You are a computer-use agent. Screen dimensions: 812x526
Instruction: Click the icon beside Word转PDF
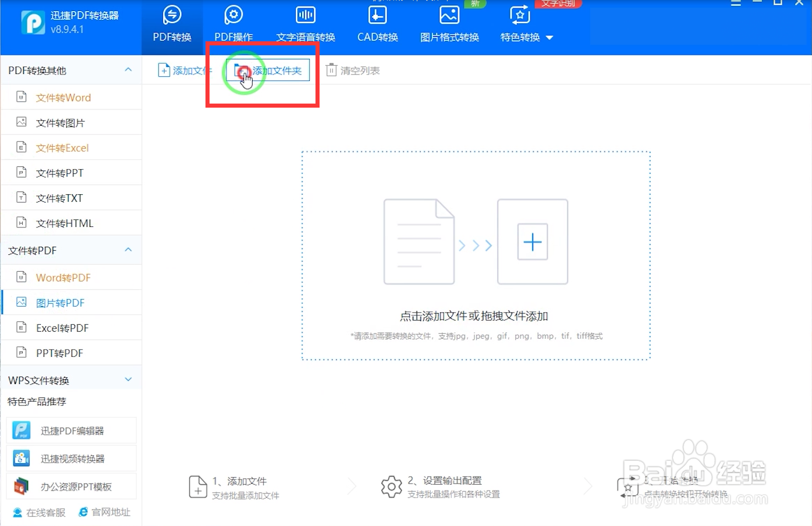click(22, 276)
